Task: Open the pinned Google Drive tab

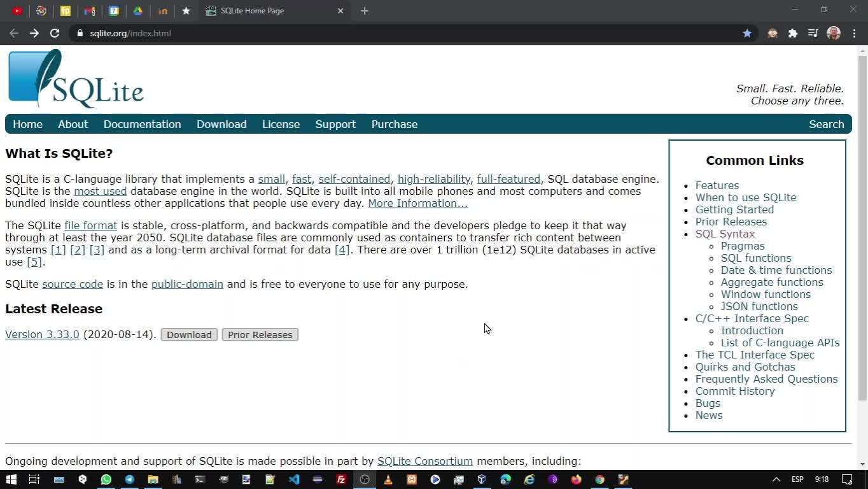Action: pyautogui.click(x=138, y=11)
